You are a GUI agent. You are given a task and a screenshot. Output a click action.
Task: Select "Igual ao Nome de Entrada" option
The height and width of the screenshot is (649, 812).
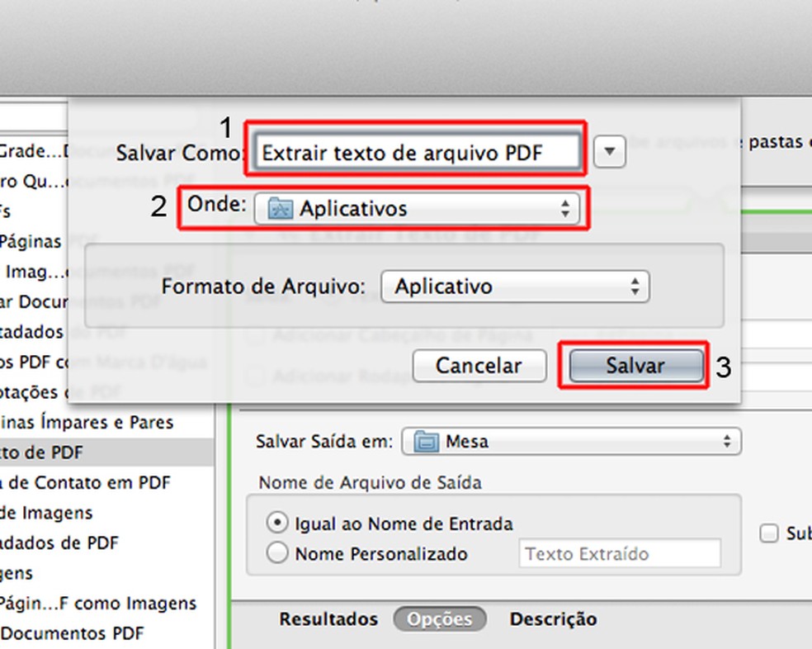pos(277,523)
